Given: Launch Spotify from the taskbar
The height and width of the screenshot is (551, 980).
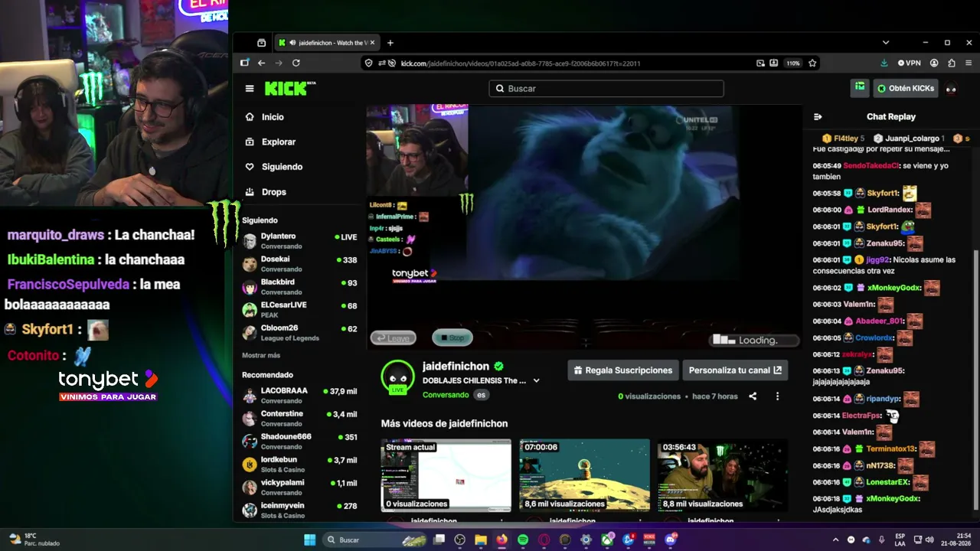Looking at the screenshot, I should 523,540.
